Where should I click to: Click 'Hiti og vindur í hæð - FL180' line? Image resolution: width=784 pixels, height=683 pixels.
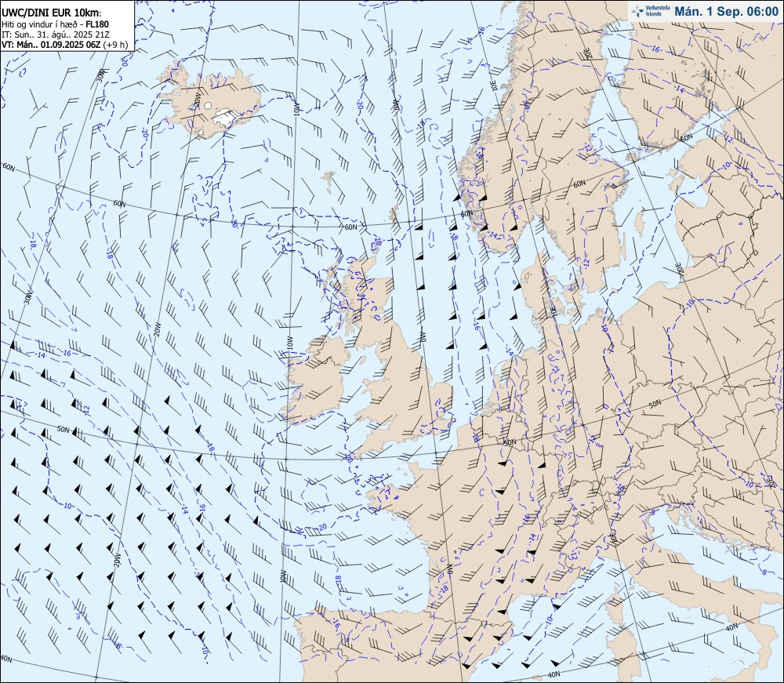coord(55,24)
